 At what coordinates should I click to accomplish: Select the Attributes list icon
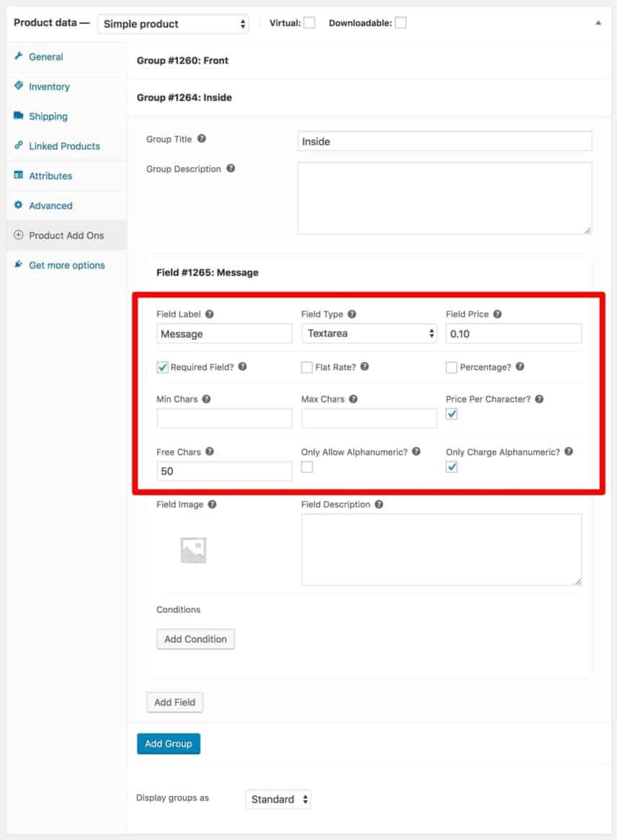20,175
